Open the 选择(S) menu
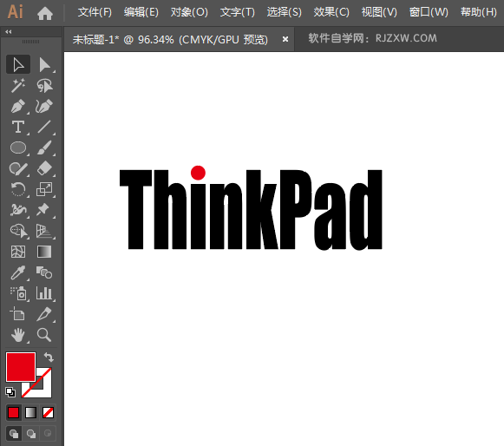Image resolution: width=504 pixels, height=446 pixels. (285, 12)
